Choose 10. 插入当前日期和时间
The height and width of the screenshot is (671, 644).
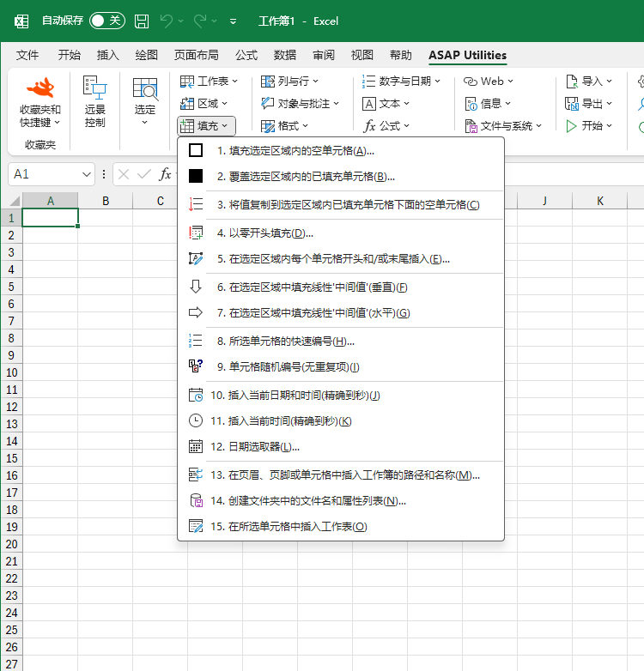(x=341, y=395)
